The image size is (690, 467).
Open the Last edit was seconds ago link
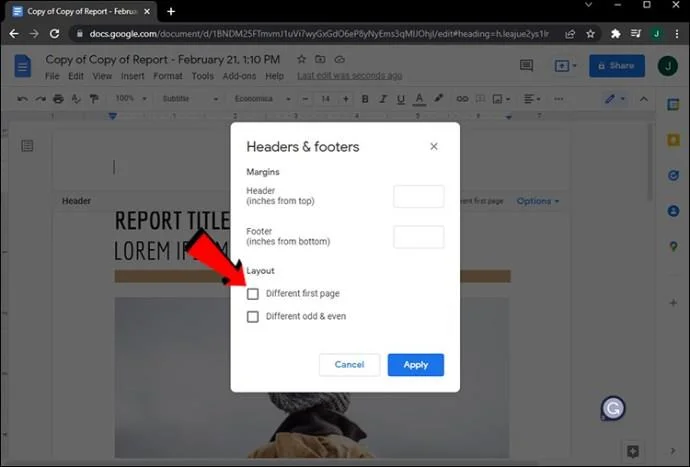tap(349, 76)
